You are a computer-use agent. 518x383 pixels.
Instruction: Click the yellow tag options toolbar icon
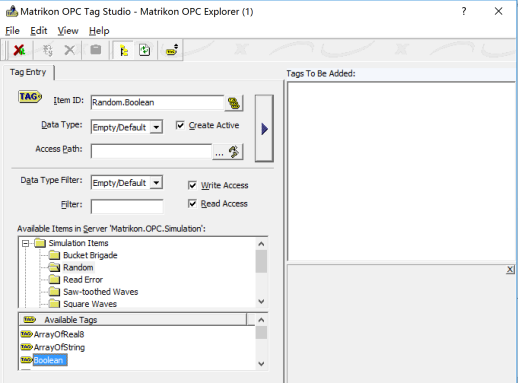click(x=172, y=50)
